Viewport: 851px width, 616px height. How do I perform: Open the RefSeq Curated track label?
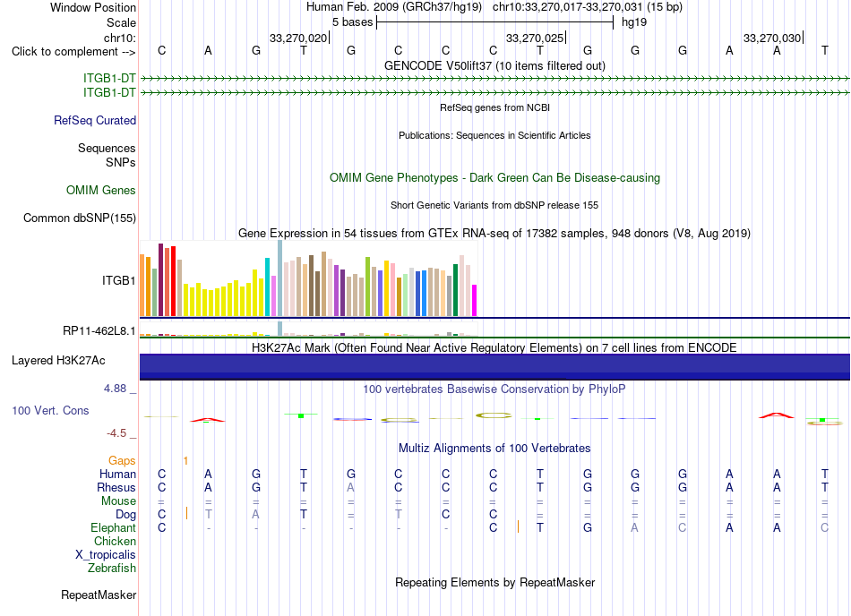(x=94, y=120)
